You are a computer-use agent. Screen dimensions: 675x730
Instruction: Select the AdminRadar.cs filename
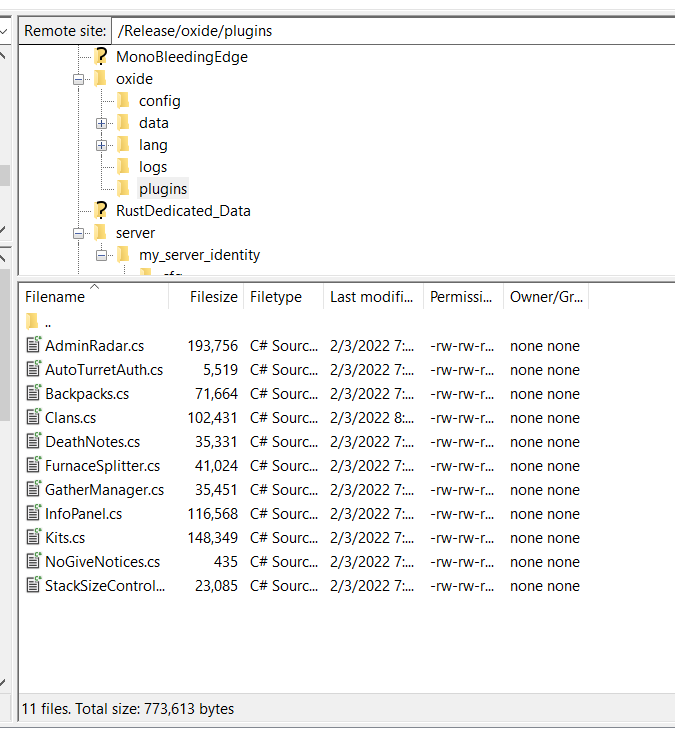pyautogui.click(x=94, y=346)
